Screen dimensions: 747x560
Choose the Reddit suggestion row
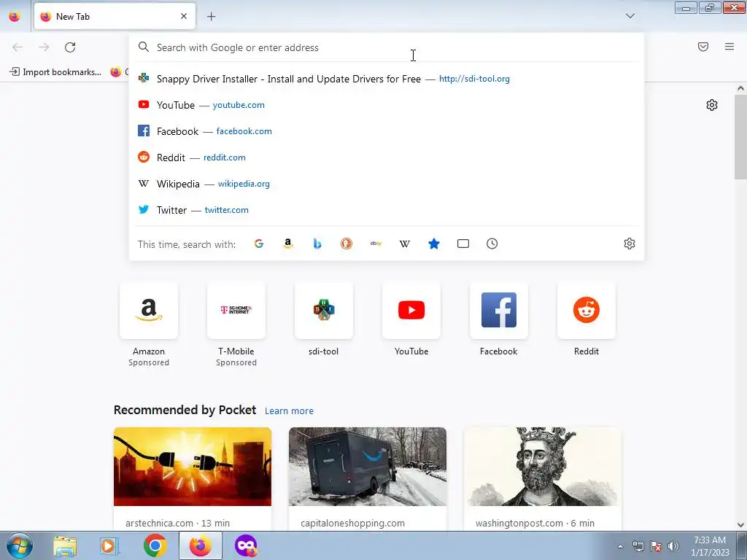click(387, 157)
